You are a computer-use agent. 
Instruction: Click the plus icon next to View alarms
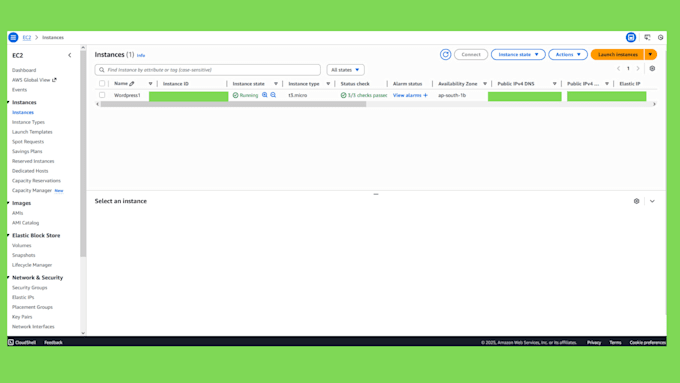point(425,95)
